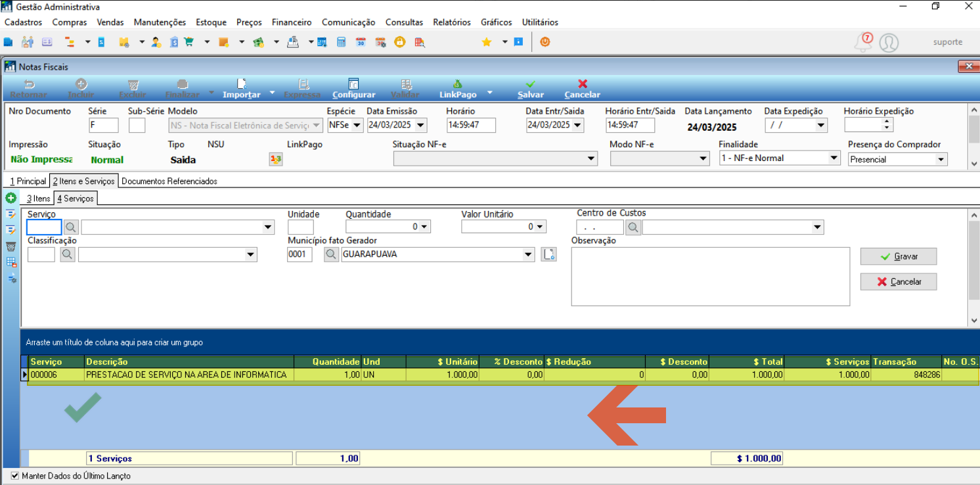Click the yellow star favorites icon
The height and width of the screenshot is (485, 980).
pos(487,42)
